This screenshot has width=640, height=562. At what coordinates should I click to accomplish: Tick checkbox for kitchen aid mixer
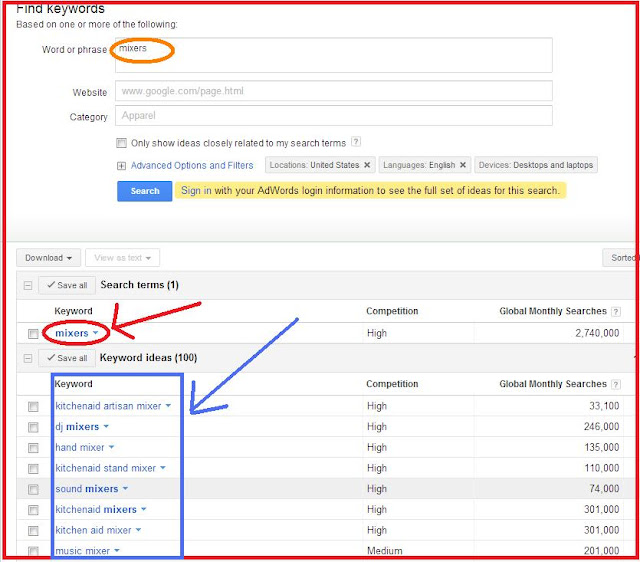pos(33,531)
